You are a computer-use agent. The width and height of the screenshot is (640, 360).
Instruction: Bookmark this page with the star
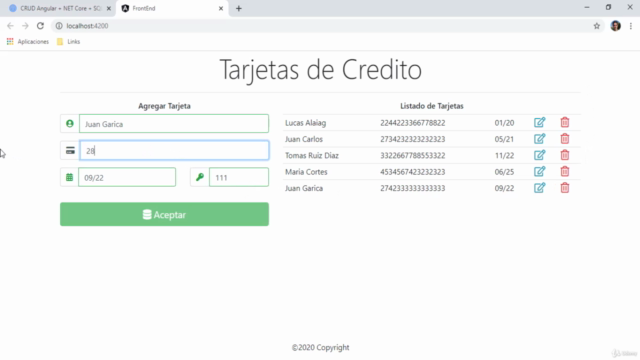tap(597, 26)
